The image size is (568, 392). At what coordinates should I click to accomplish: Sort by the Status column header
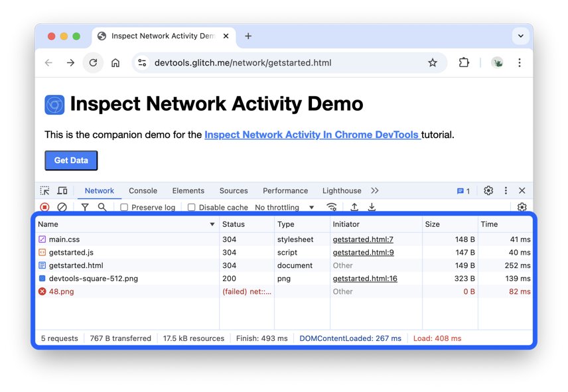(247, 224)
